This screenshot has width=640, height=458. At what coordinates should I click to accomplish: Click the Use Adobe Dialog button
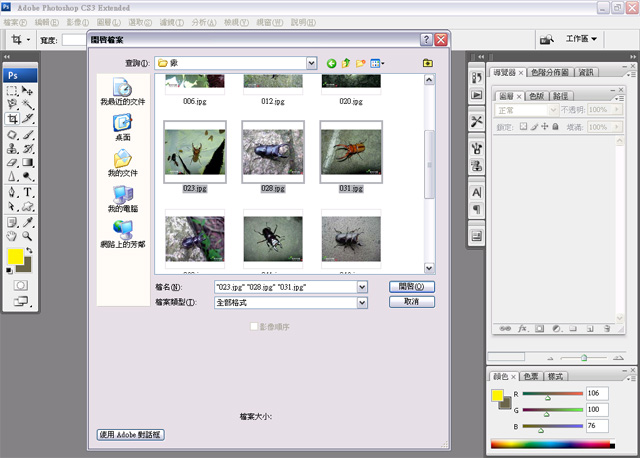click(x=131, y=435)
